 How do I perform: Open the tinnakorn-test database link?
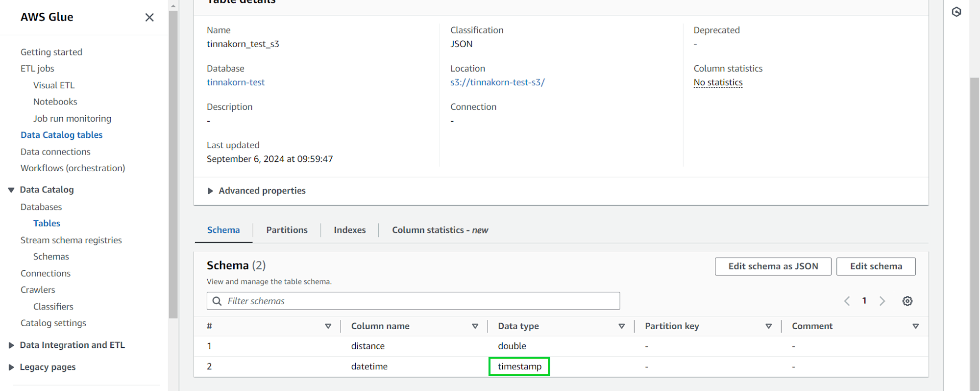[236, 82]
